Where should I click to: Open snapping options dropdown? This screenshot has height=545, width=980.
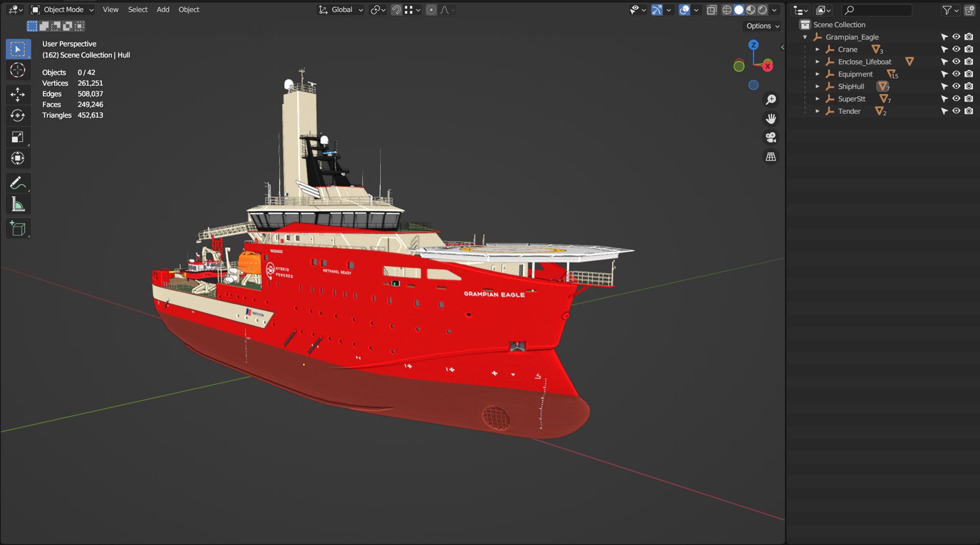pyautogui.click(x=412, y=10)
